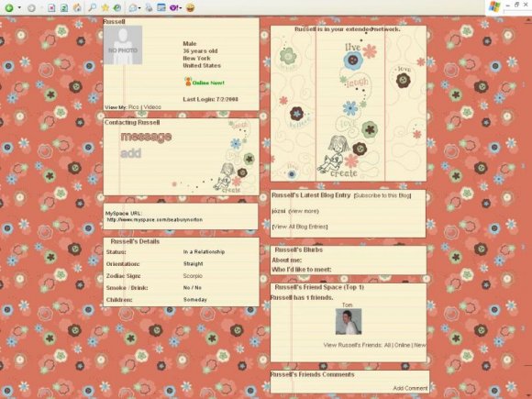532x399 pixels.
Task: Open the purple Yahoo Messenger icon
Action: pos(173,7)
